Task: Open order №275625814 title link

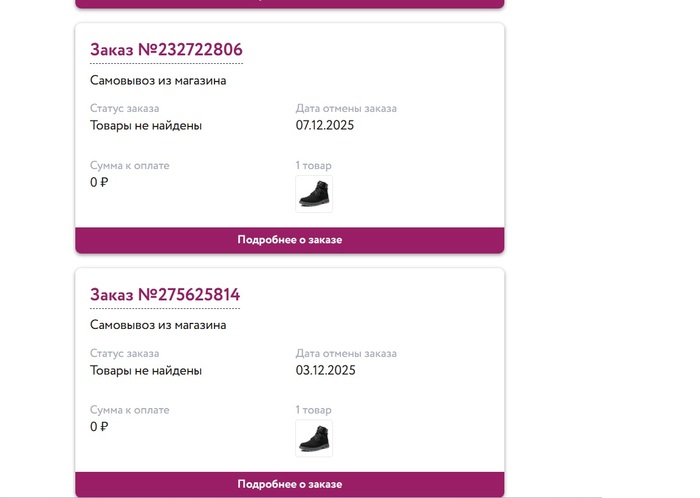Action: (165, 295)
